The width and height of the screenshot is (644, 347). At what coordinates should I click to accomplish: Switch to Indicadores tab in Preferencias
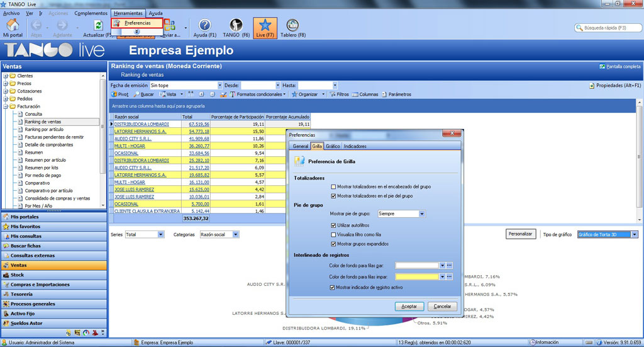(355, 146)
